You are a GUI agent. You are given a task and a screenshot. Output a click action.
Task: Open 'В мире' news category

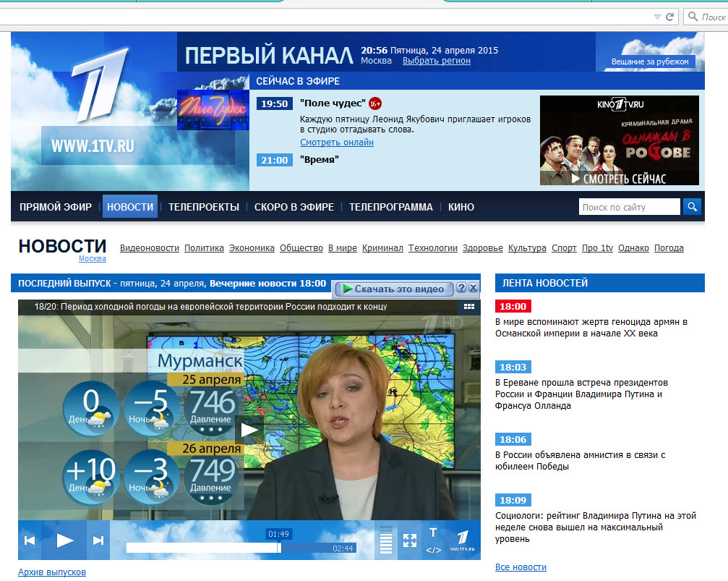tap(343, 248)
